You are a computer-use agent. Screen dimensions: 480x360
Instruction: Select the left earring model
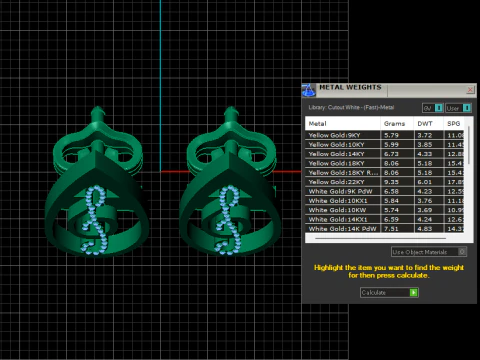97,182
